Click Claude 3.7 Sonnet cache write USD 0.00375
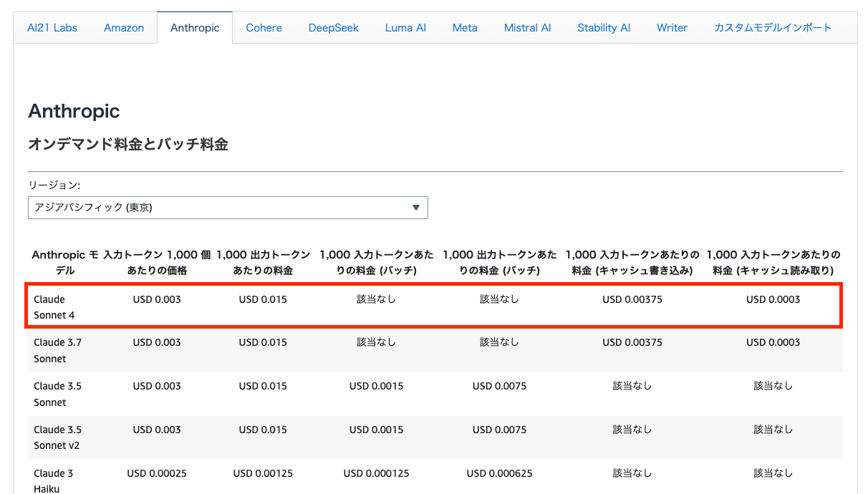Screen dimensions: 868x494 point(632,342)
